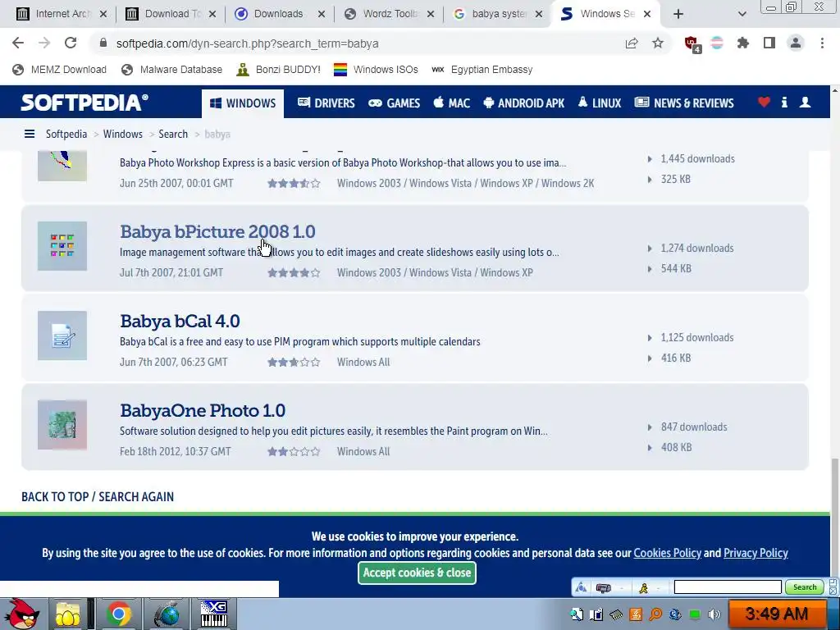Open Chrome's three-dot menu
Viewport: 840px width, 630px height.
[822, 43]
